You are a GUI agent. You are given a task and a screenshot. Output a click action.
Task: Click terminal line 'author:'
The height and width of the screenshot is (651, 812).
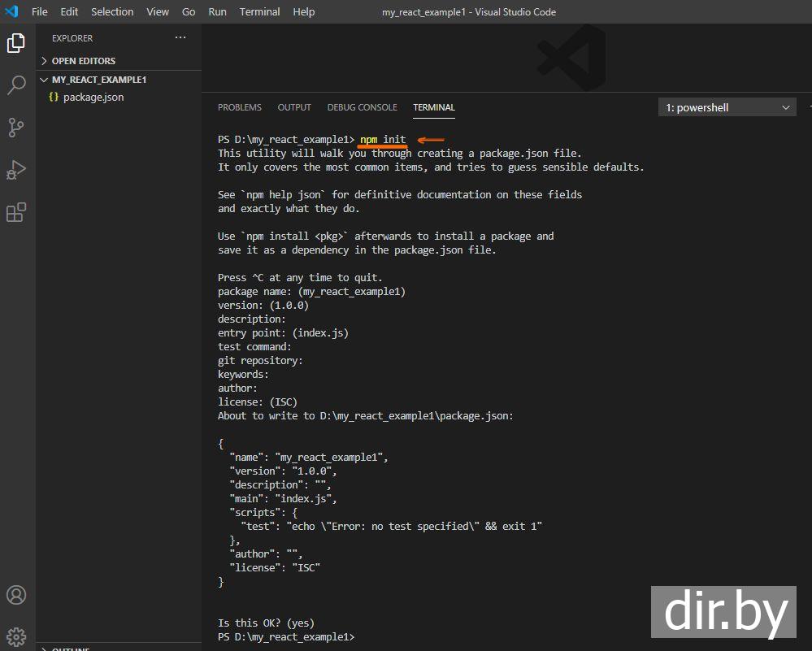coord(237,388)
